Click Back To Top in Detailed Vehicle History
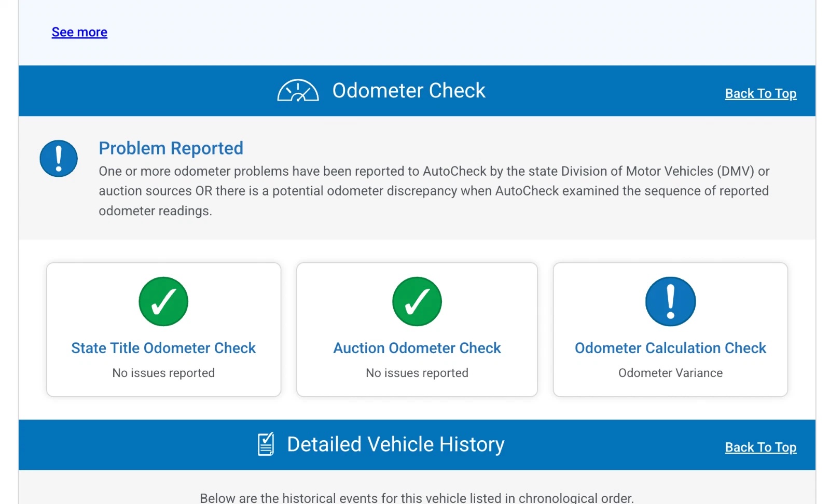Viewport: 830px width, 504px height. [x=760, y=447]
